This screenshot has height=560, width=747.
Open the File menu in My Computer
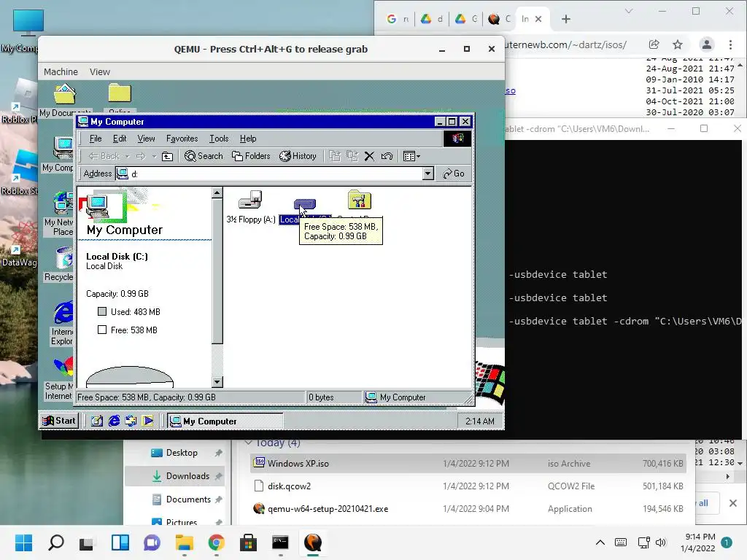(96, 139)
